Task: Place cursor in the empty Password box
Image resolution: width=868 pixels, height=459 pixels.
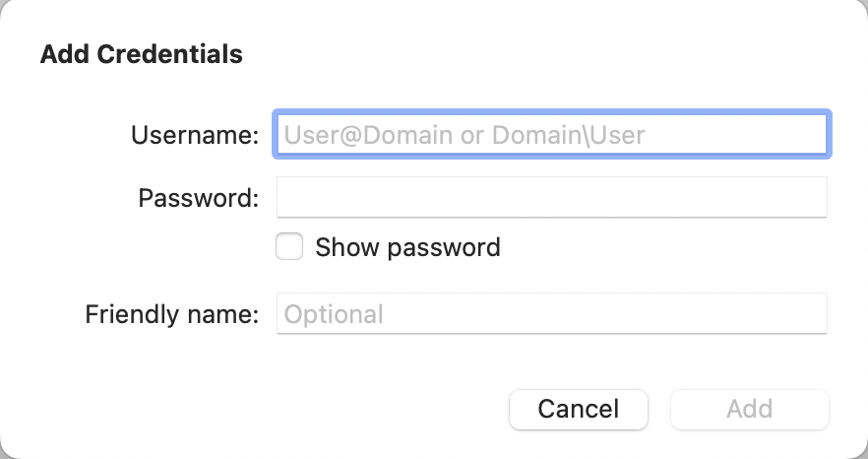Action: click(552, 197)
